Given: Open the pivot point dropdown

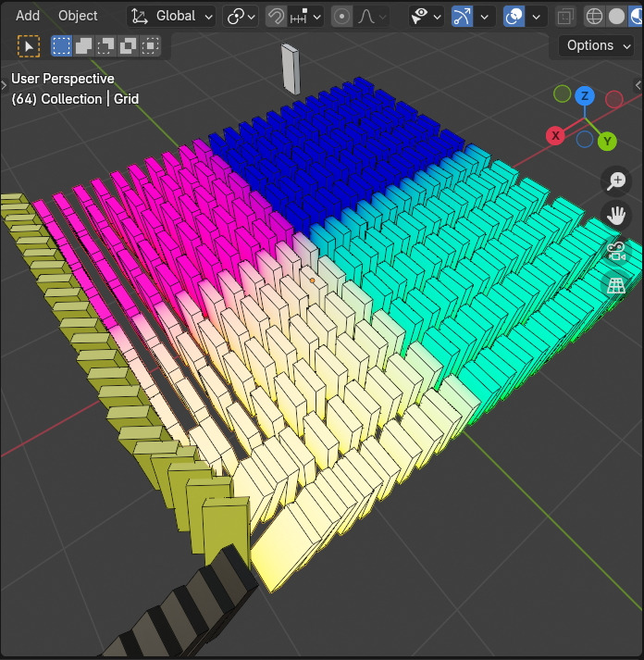Looking at the screenshot, I should (241, 17).
